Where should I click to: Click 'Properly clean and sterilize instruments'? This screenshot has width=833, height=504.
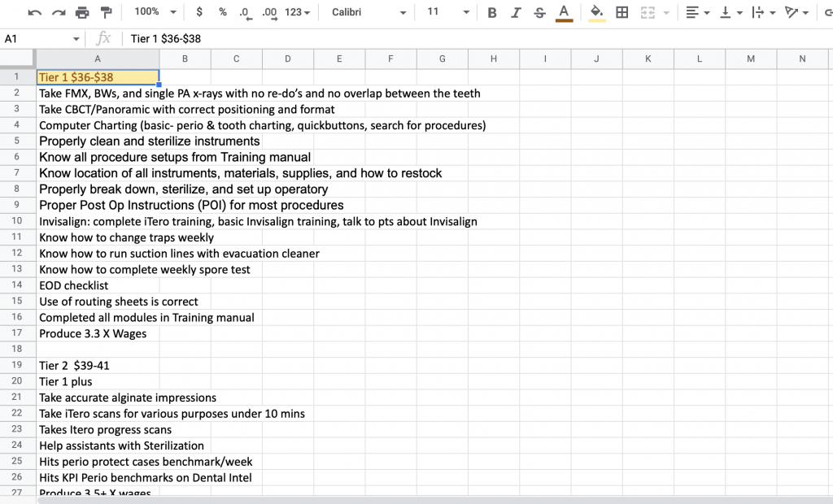[150, 141]
